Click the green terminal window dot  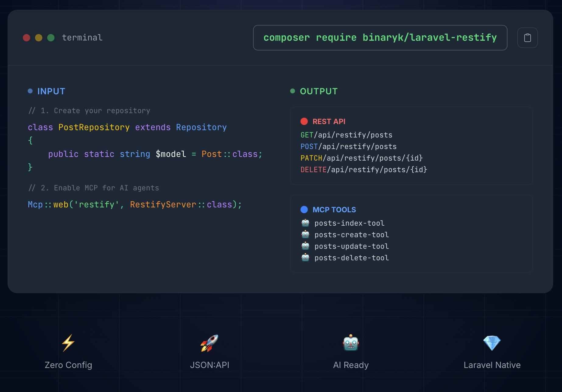pos(51,38)
